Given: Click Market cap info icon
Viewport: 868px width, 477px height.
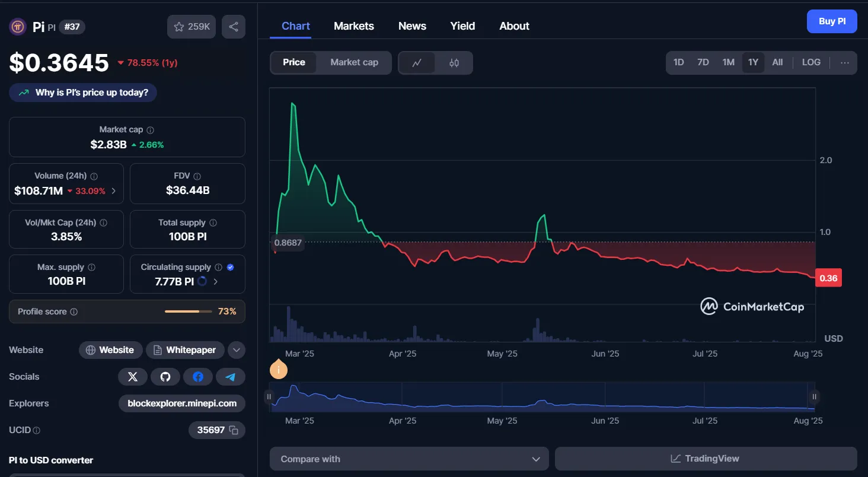Looking at the screenshot, I should coord(151,130).
